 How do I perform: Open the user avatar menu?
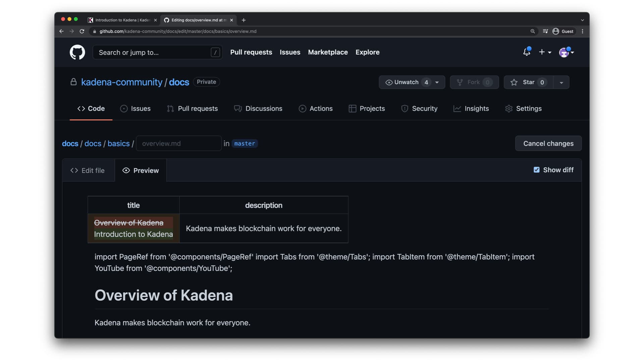click(566, 52)
